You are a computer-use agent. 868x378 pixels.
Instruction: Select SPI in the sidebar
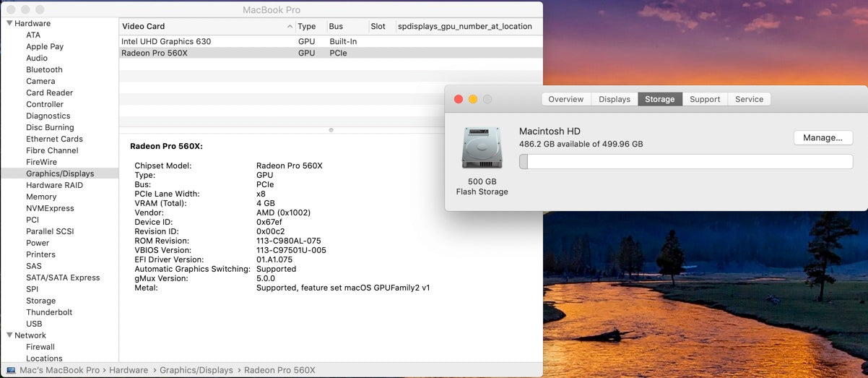(x=32, y=289)
